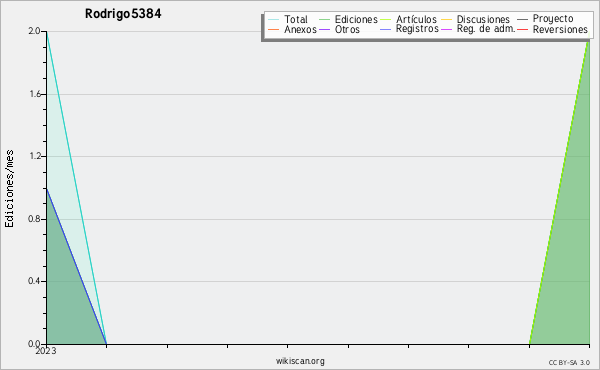Click the chart title Rodrigo5384
Viewport: 600px width, 370px height.
(123, 14)
